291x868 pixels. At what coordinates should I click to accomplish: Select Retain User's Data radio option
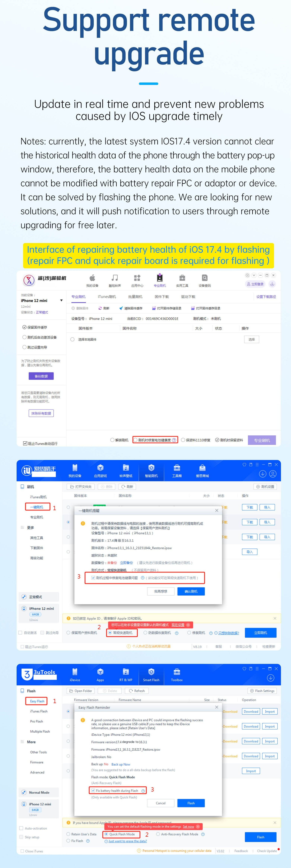tap(68, 834)
